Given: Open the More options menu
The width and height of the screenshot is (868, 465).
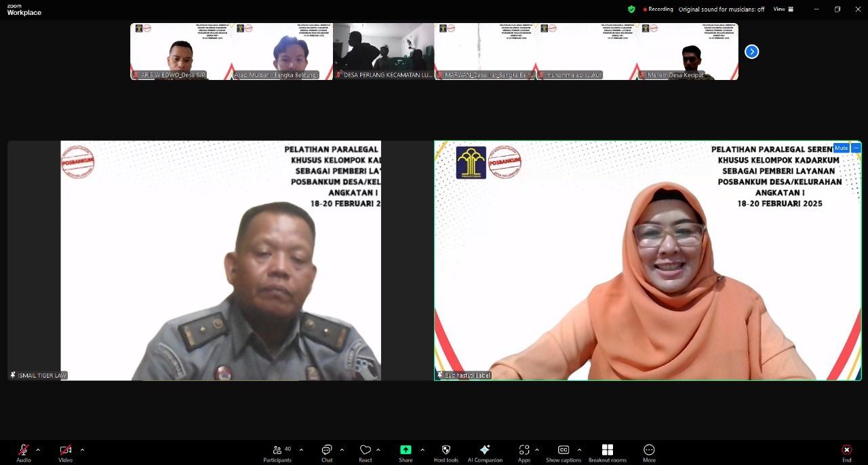Looking at the screenshot, I should click(x=649, y=453).
